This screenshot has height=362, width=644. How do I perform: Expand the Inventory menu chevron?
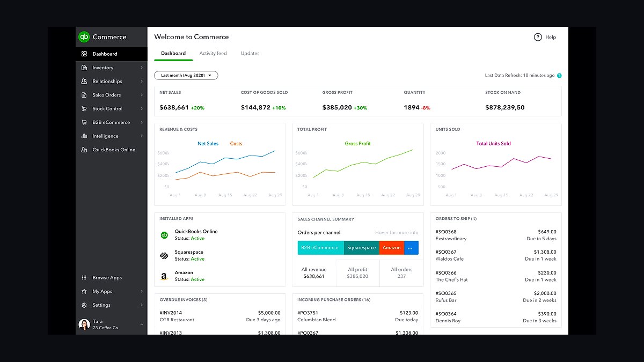point(142,68)
